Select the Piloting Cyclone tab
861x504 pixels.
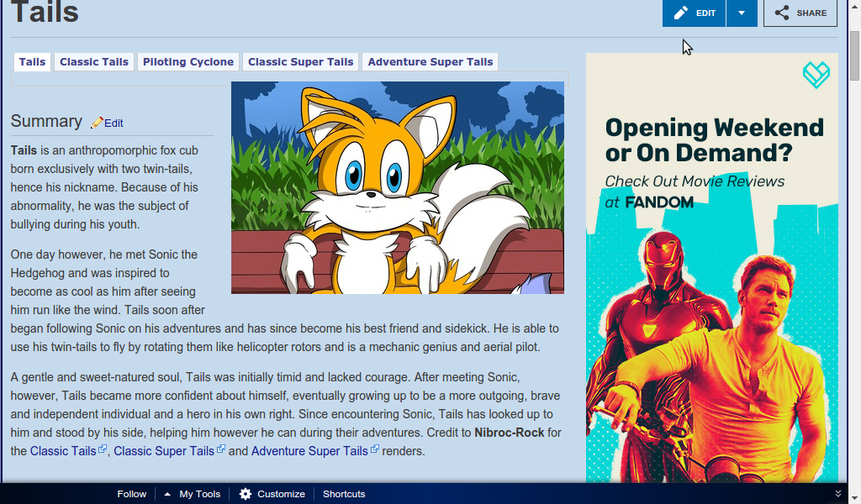(188, 61)
